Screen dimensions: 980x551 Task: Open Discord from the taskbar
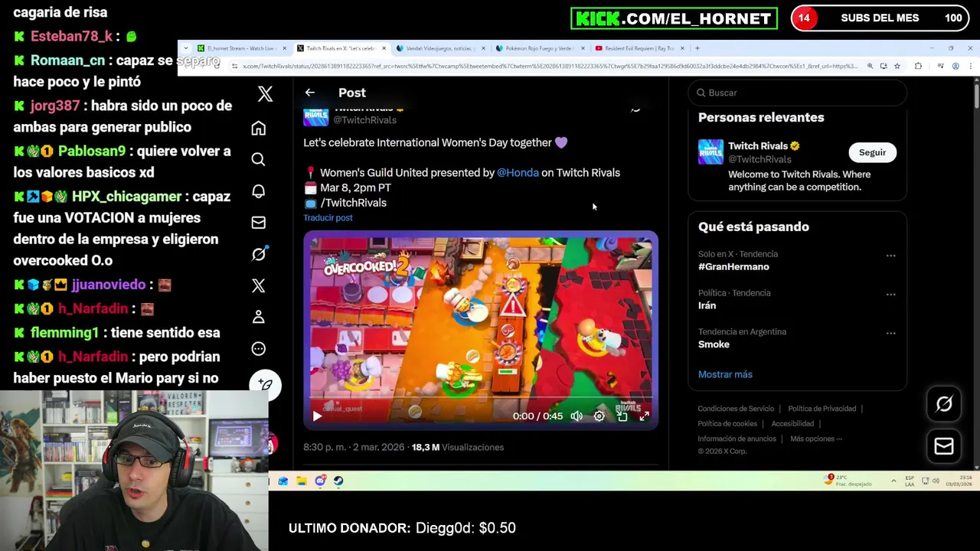coord(320,481)
